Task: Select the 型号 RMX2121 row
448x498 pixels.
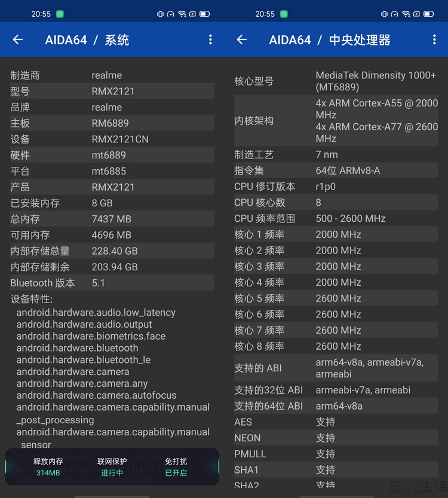Action: tap(112, 91)
